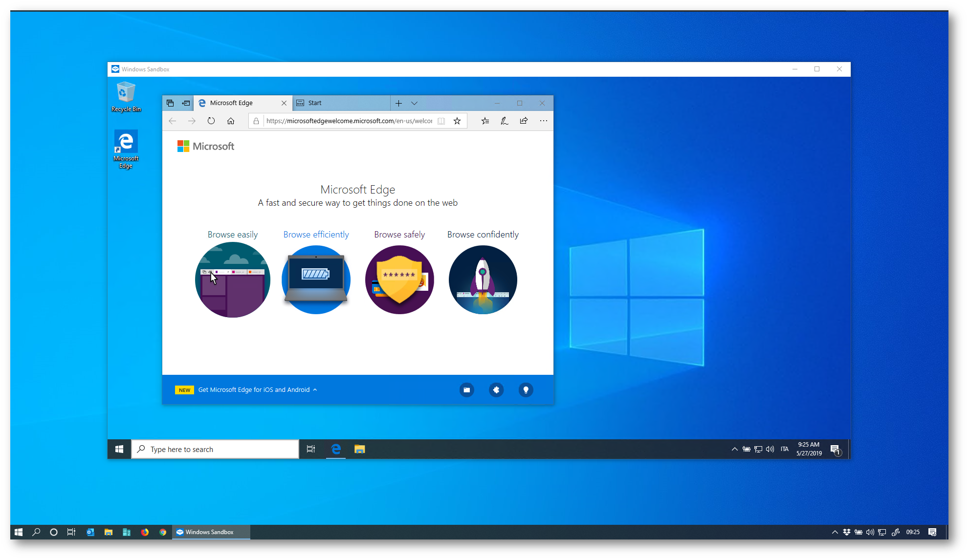Click the Share this page icon
This screenshot has width=969, height=560.
(524, 121)
